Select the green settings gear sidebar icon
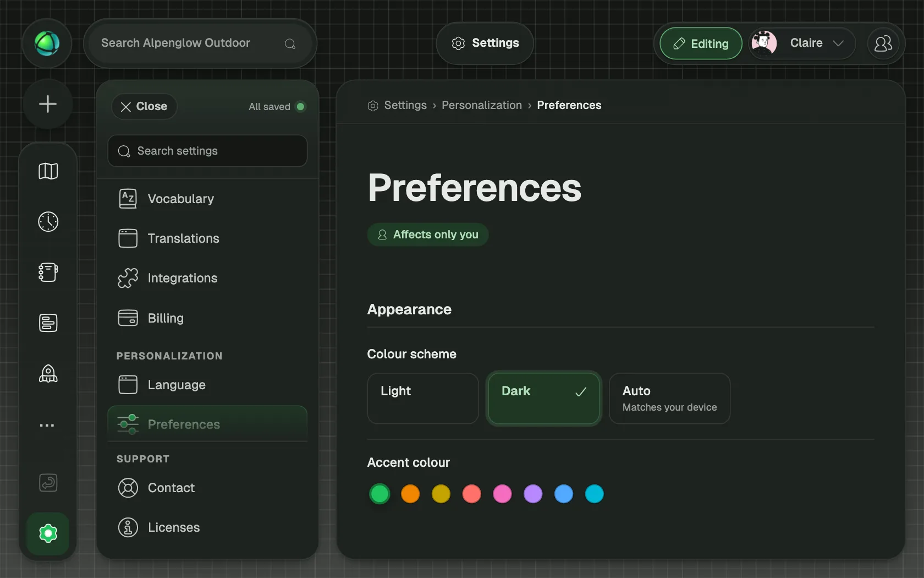This screenshot has width=924, height=578. (48, 533)
